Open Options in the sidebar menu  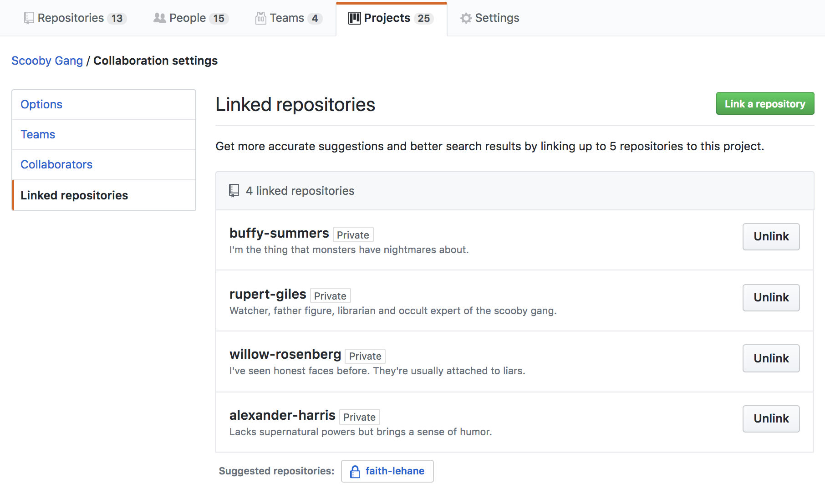[x=41, y=104]
